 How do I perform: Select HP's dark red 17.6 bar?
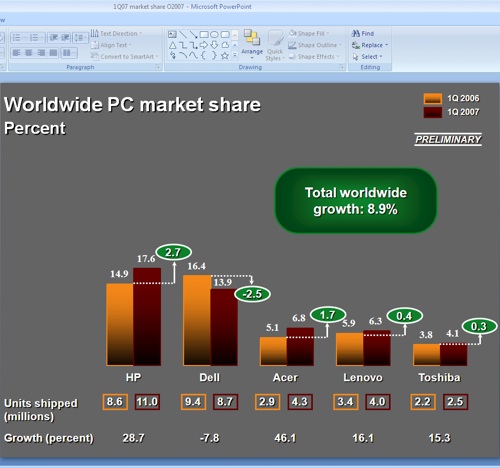147,317
